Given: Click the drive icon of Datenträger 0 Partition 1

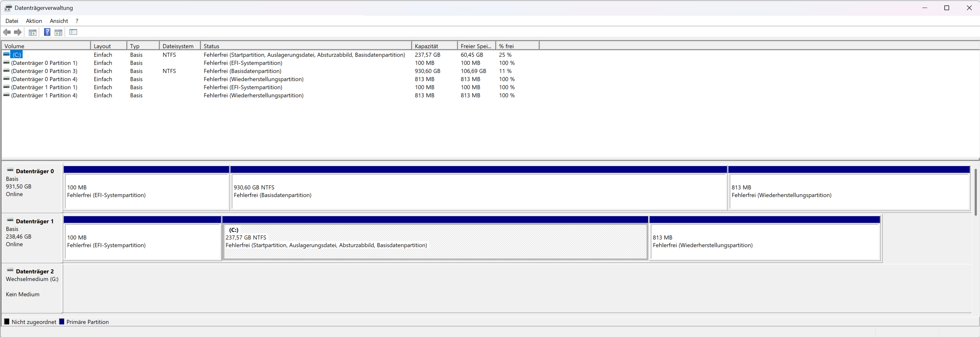Looking at the screenshot, I should click(x=6, y=63).
